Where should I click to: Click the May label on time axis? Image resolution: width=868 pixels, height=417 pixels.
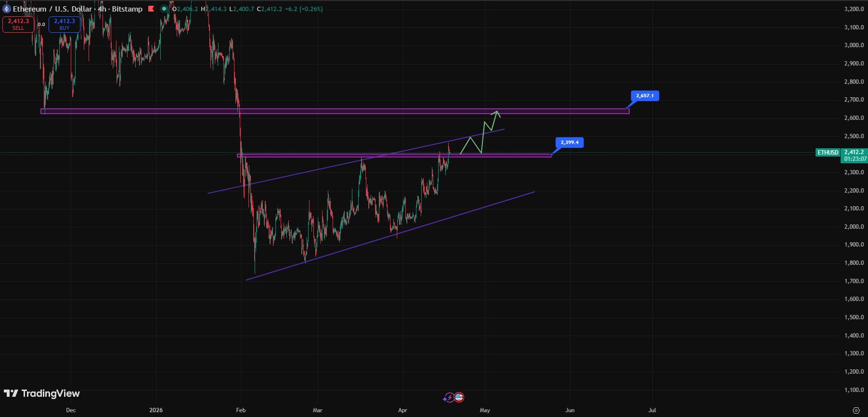(x=485, y=410)
